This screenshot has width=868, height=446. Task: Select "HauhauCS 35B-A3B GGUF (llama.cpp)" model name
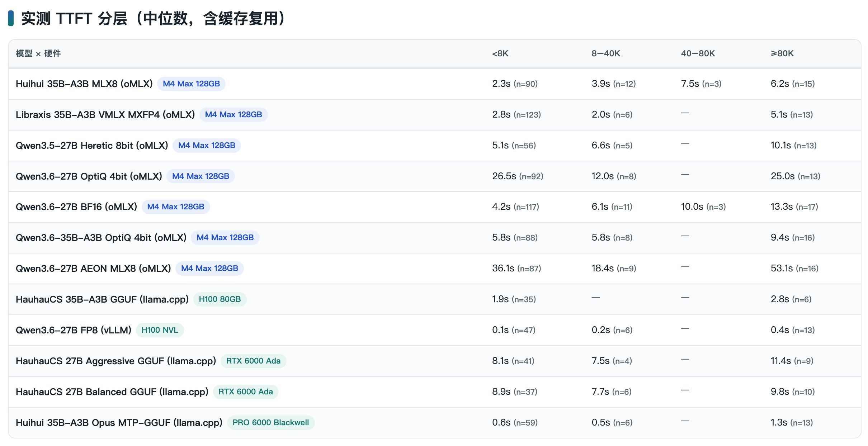pyautogui.click(x=102, y=299)
